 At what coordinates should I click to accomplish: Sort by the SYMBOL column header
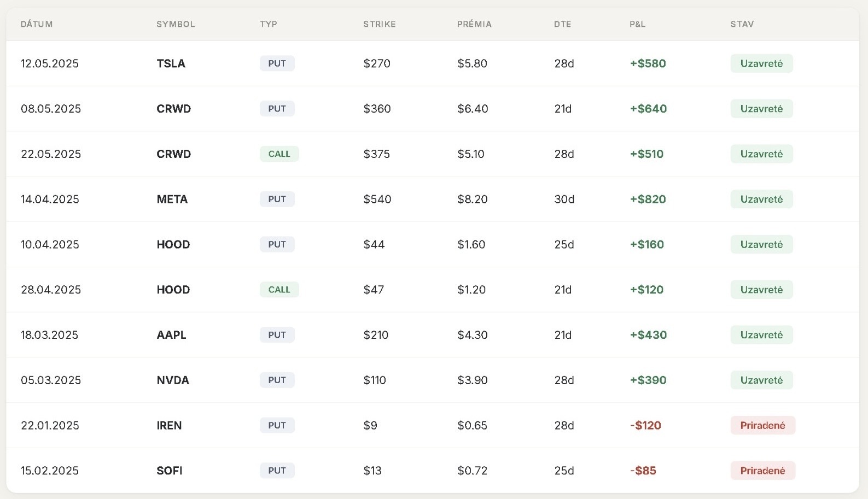pyautogui.click(x=176, y=24)
